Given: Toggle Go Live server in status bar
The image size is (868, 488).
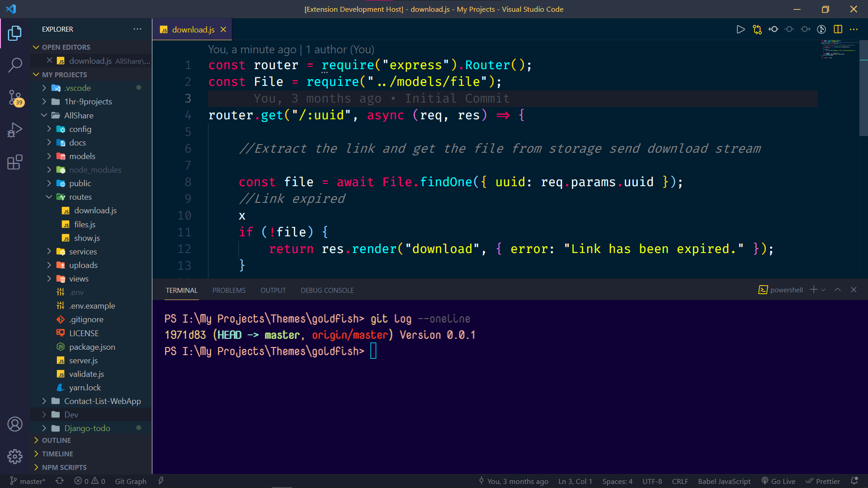Looking at the screenshot, I should pyautogui.click(x=778, y=481).
